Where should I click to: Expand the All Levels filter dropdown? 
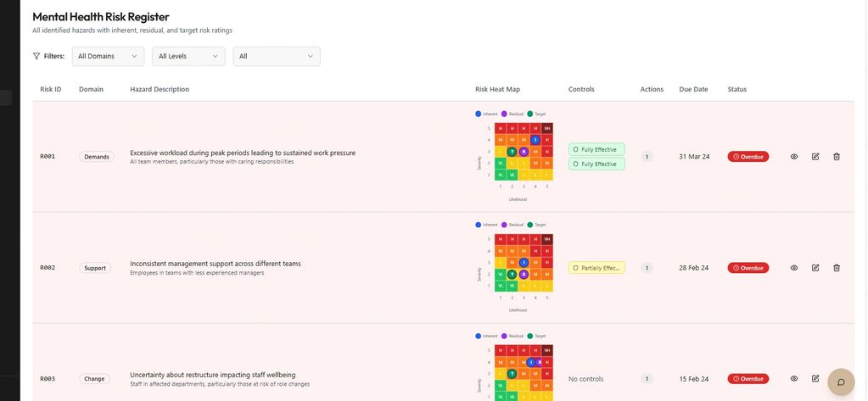pos(188,56)
